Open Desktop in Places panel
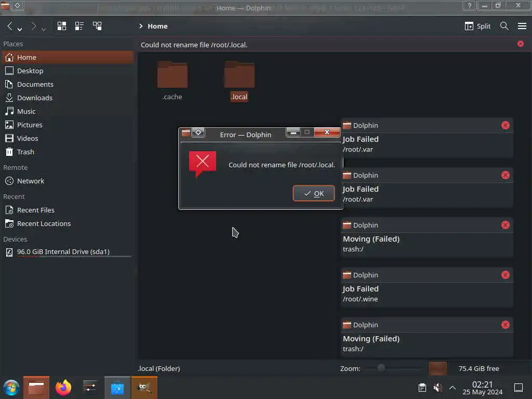This screenshot has height=399, width=532. (x=68, y=71)
